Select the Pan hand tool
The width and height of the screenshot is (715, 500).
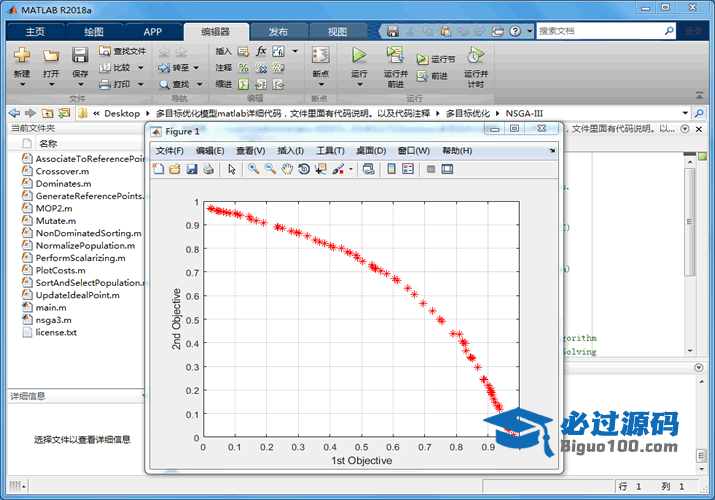point(287,169)
